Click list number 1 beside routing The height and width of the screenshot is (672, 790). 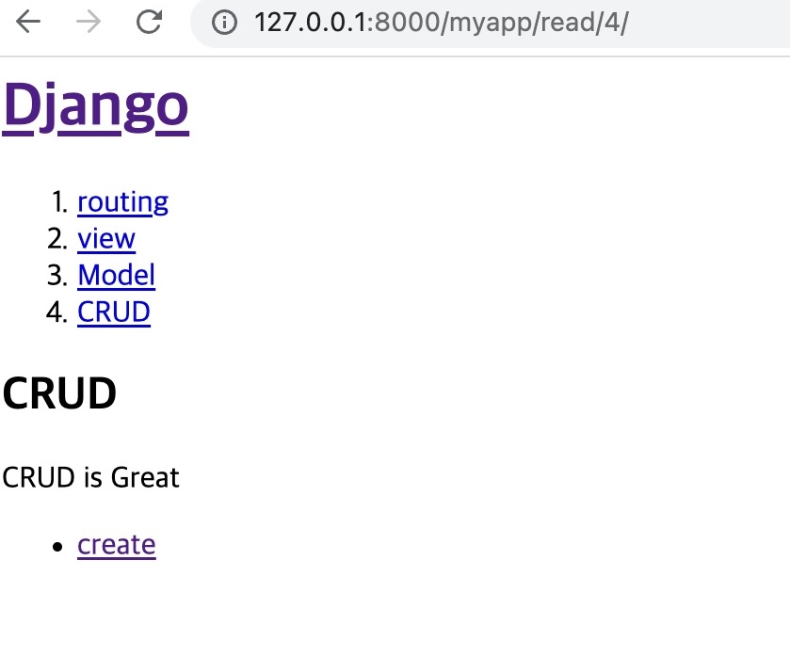point(59,202)
